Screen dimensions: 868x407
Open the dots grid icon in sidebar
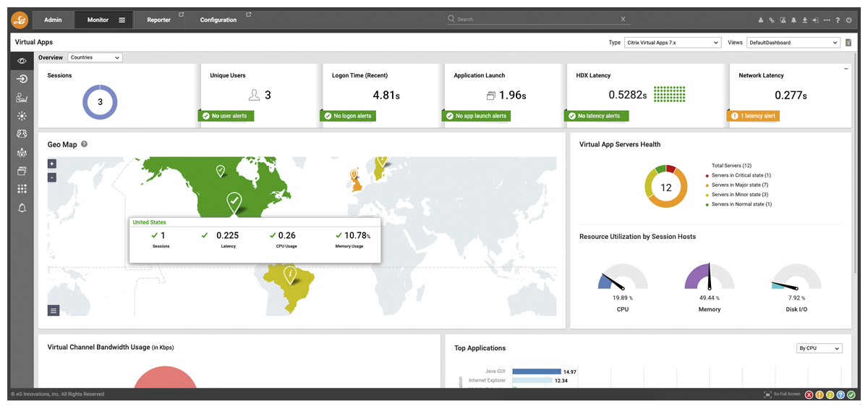[22, 189]
